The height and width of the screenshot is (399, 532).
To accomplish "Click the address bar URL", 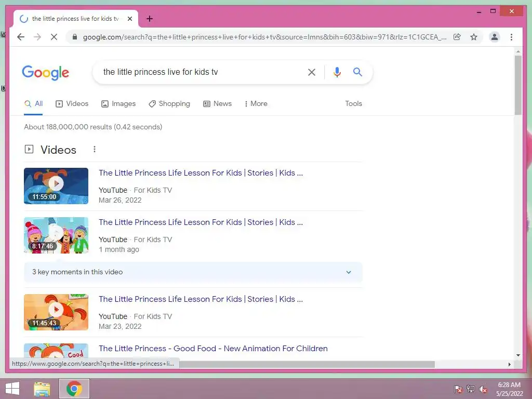I will coord(264,37).
